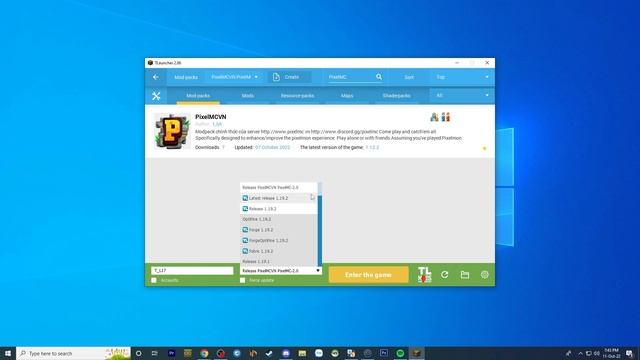Open Spotify from taskbar

point(400,353)
